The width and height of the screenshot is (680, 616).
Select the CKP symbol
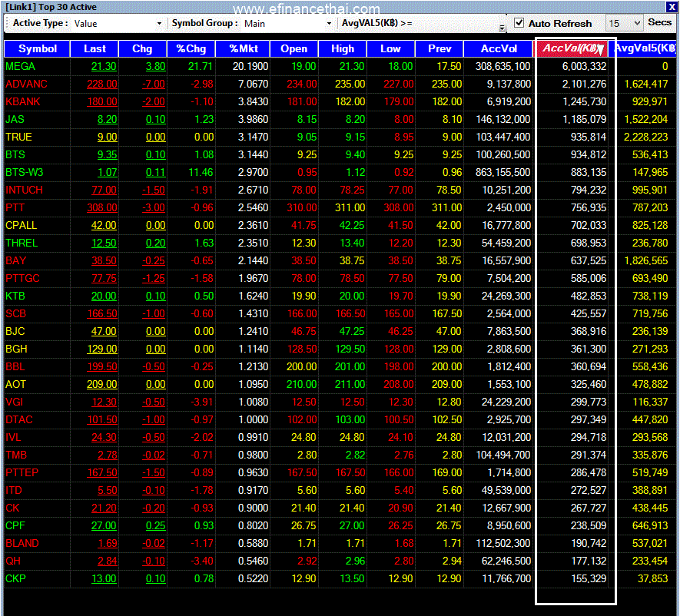tap(15, 578)
